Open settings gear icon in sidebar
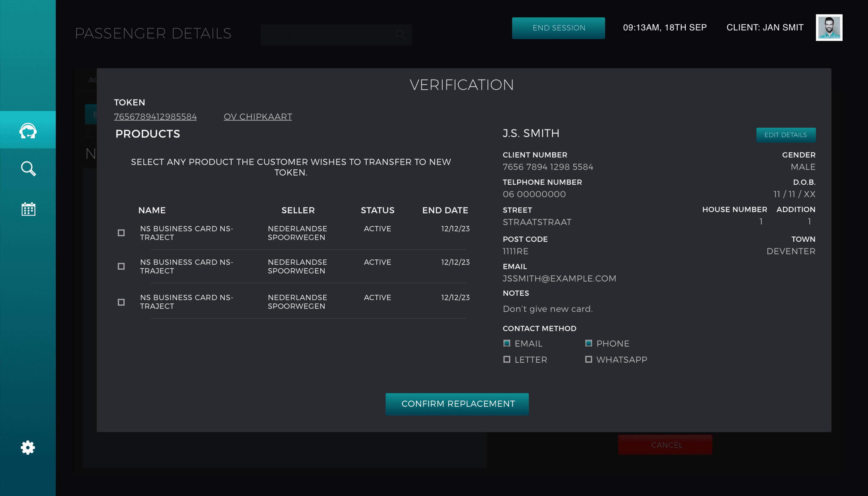Image resolution: width=868 pixels, height=496 pixels. (x=28, y=447)
